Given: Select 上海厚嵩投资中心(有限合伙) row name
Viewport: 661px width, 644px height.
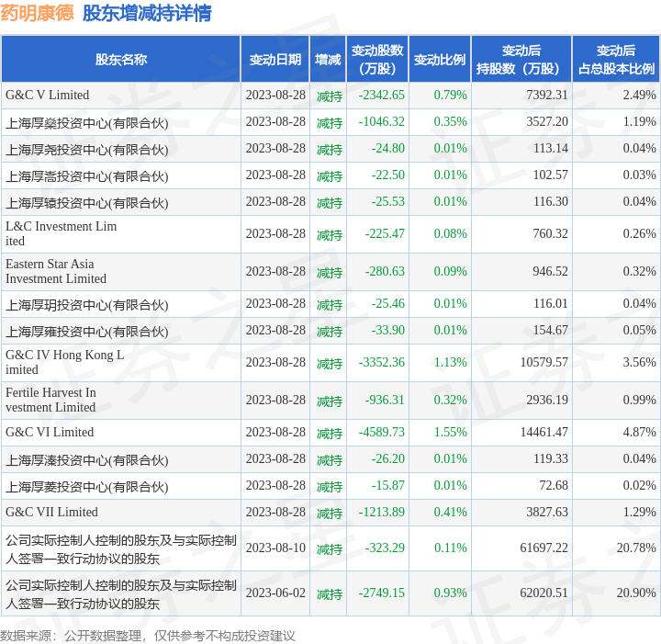Looking at the screenshot, I should point(87,176).
